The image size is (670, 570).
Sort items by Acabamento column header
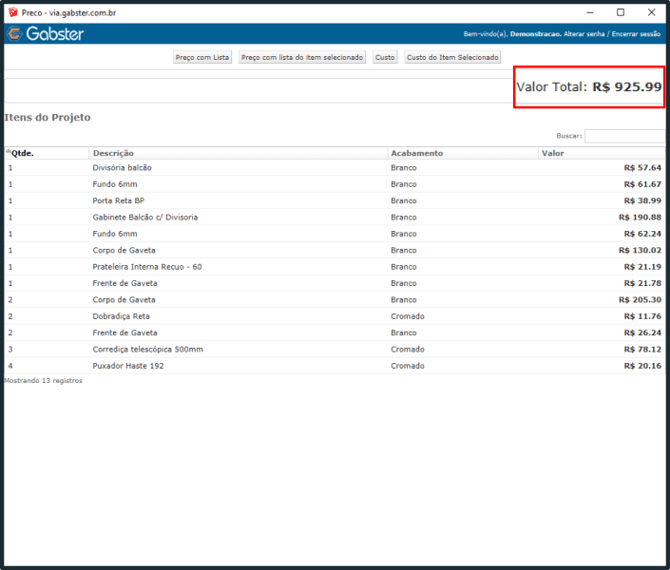click(x=417, y=153)
